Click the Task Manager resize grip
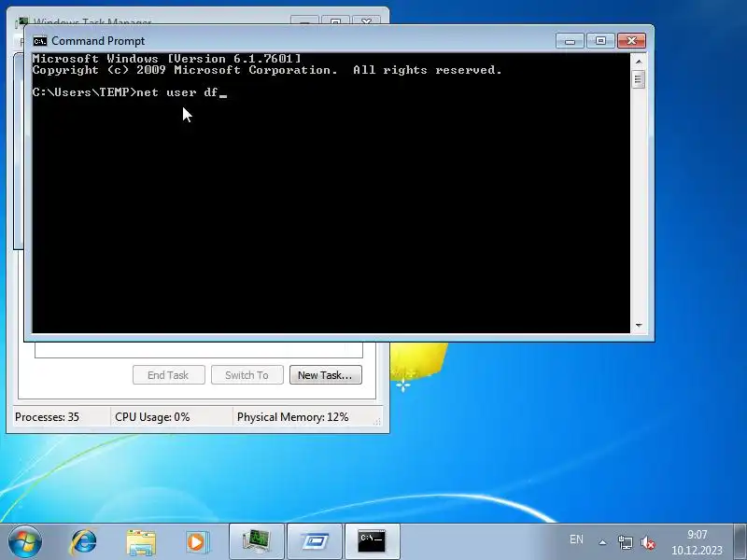Viewport: 747px width, 560px height. click(377, 422)
